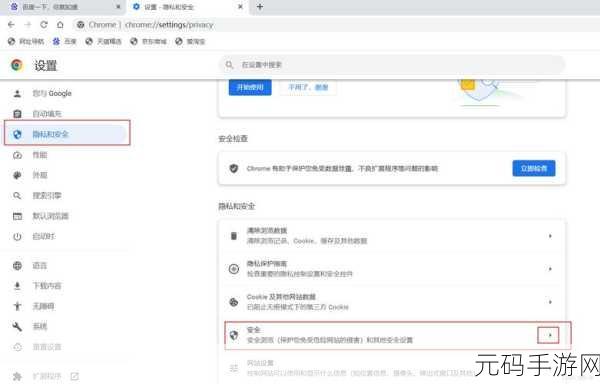The height and width of the screenshot is (384, 600).
Task: Click the Chrome logo beside 设置 title
Action: pyautogui.click(x=16, y=65)
